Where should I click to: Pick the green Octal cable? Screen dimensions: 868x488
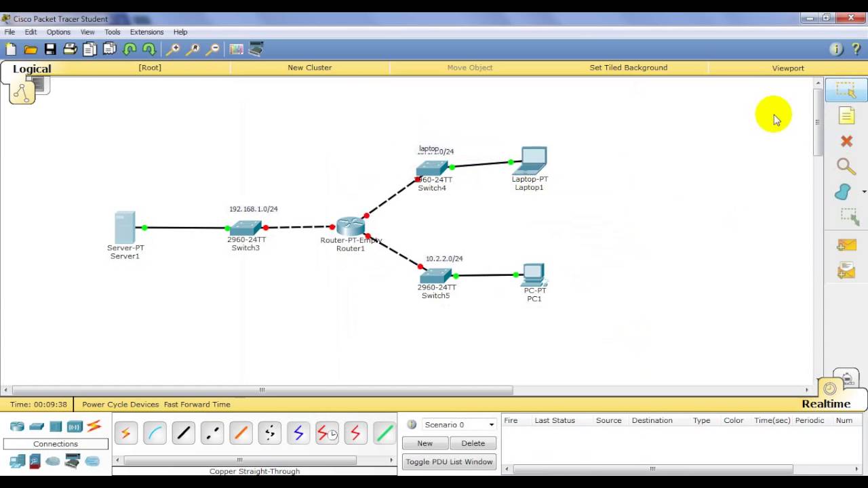[384, 433]
